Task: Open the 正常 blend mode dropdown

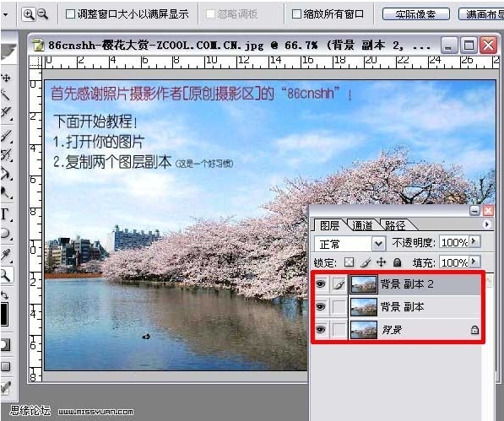Action: [350, 244]
